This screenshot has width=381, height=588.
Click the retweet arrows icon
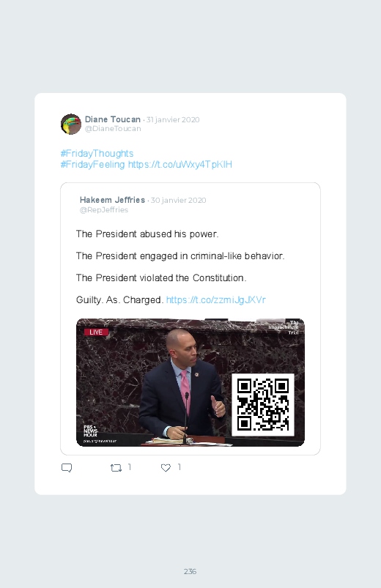click(116, 468)
